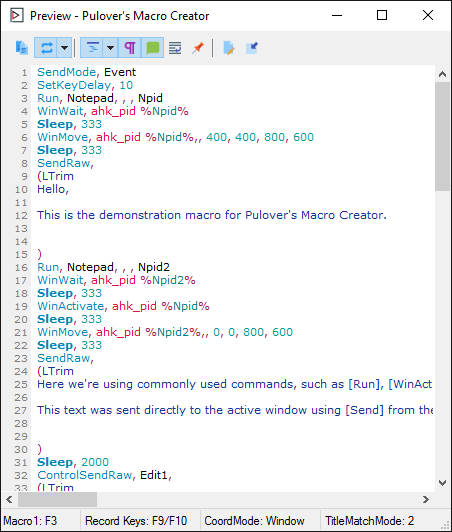Click line number 30 in the gutter
This screenshot has width=452, height=532.
(21, 450)
